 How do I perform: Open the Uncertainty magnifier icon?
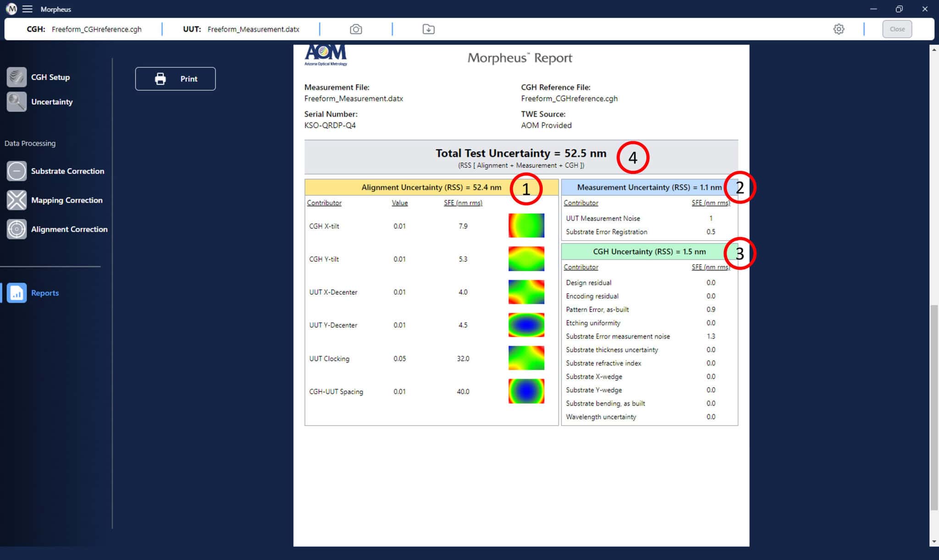coord(17,102)
